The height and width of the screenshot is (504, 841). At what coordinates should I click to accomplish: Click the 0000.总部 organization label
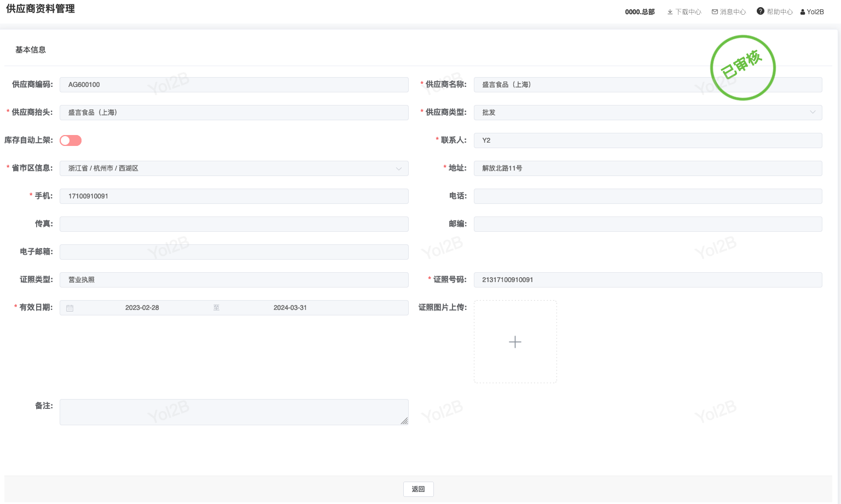pos(640,12)
